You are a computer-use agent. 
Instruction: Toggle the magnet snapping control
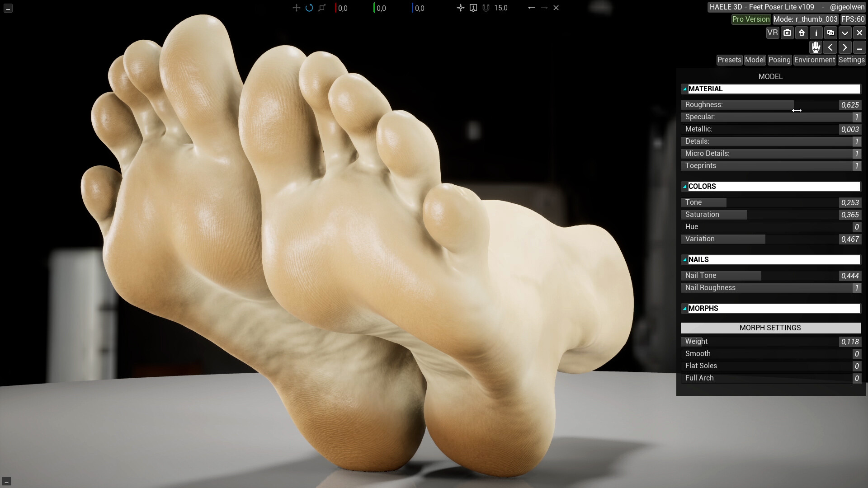pos(486,8)
